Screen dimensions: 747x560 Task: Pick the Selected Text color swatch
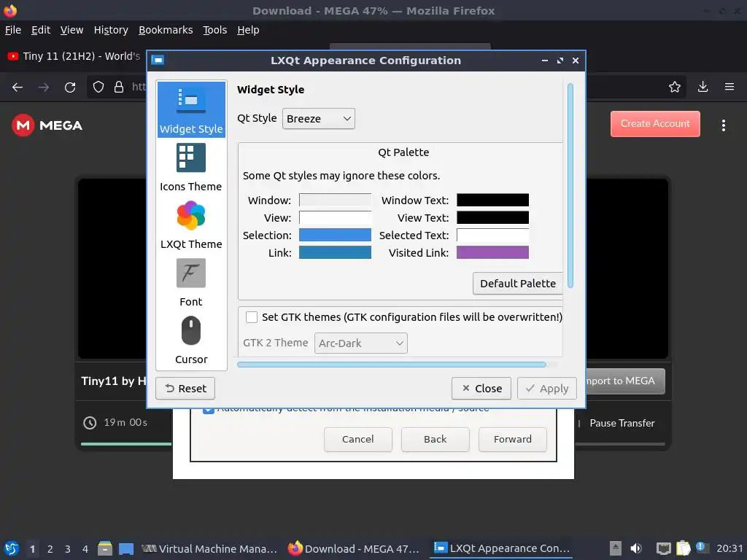click(492, 236)
